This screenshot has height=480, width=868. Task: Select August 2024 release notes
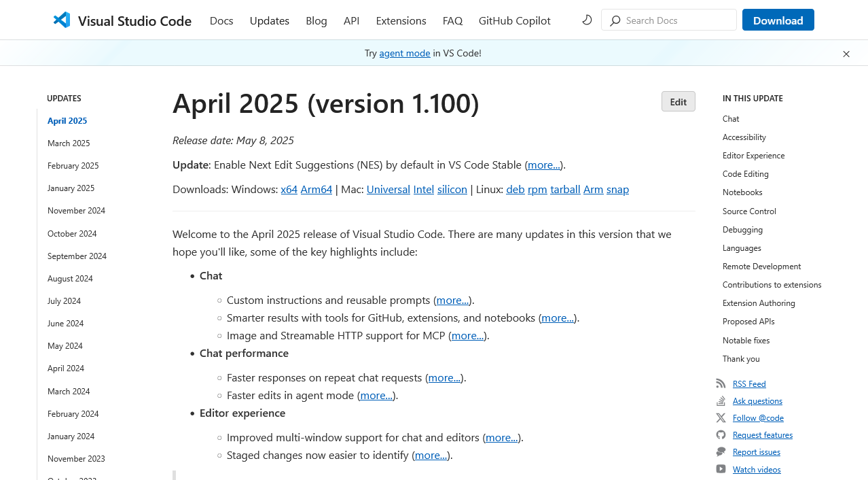point(71,279)
